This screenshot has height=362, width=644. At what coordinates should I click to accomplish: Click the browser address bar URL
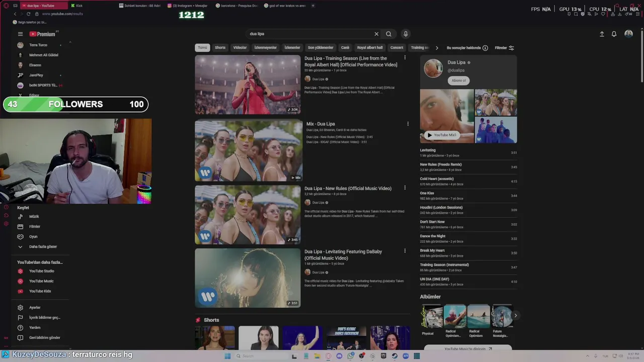pos(62,14)
